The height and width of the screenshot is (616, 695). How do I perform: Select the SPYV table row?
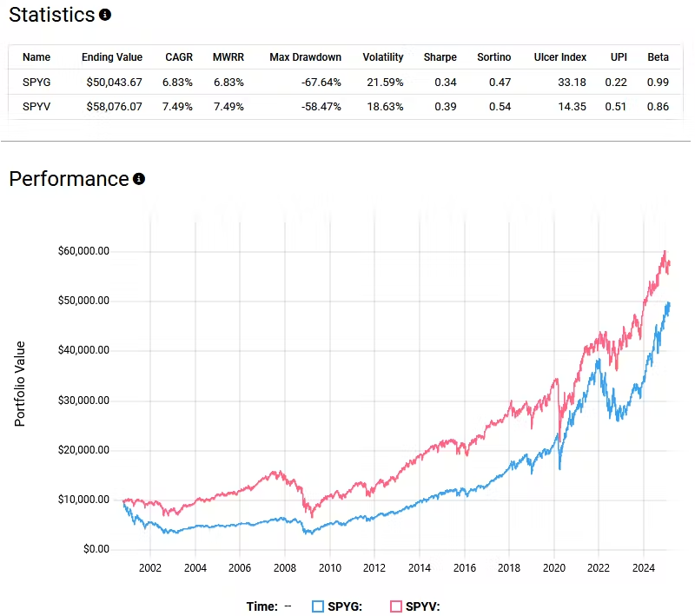tap(344, 107)
